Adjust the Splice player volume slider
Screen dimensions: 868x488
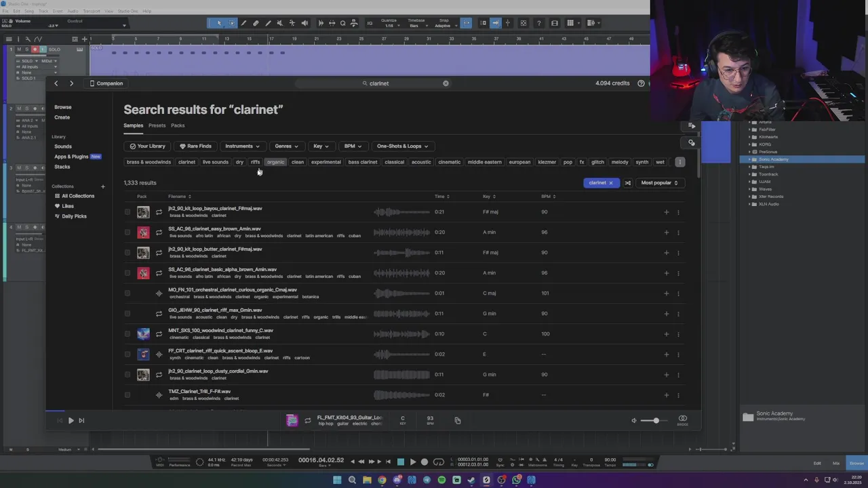point(655,421)
